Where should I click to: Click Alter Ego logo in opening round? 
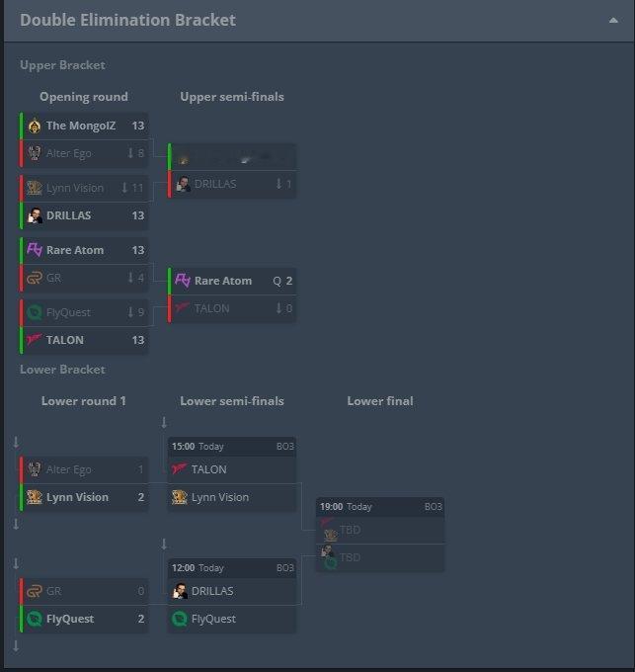coord(35,153)
